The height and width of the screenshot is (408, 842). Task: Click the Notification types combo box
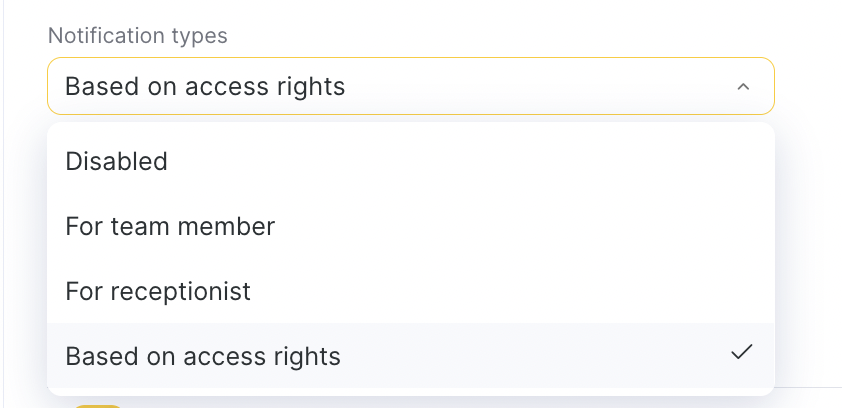[410, 87]
